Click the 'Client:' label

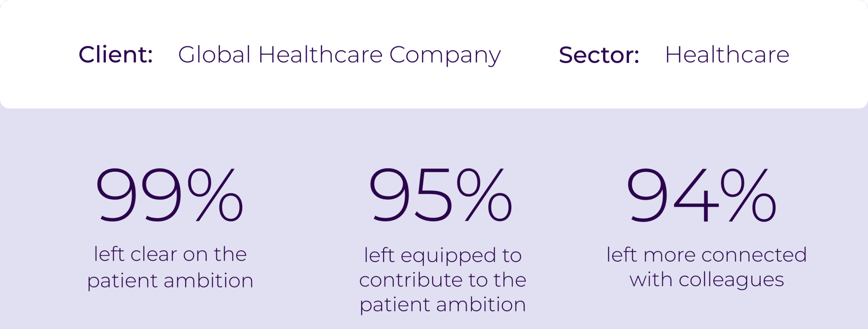(115, 54)
